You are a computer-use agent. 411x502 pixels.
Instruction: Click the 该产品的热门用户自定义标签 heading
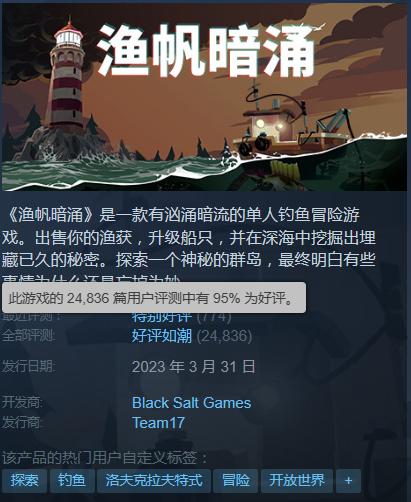point(105,457)
